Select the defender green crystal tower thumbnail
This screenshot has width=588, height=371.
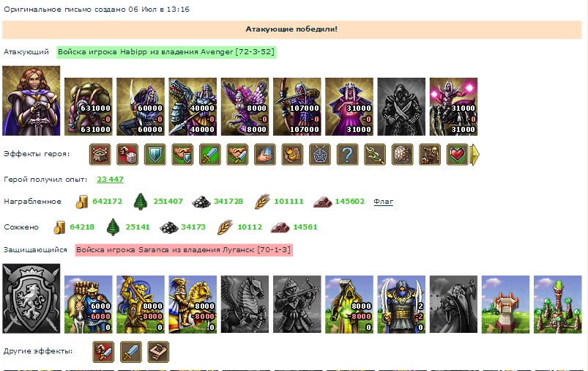coord(558,304)
